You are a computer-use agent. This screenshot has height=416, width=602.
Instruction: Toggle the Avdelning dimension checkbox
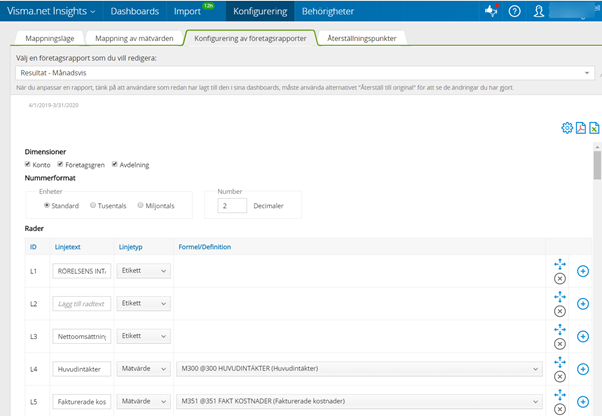point(114,164)
